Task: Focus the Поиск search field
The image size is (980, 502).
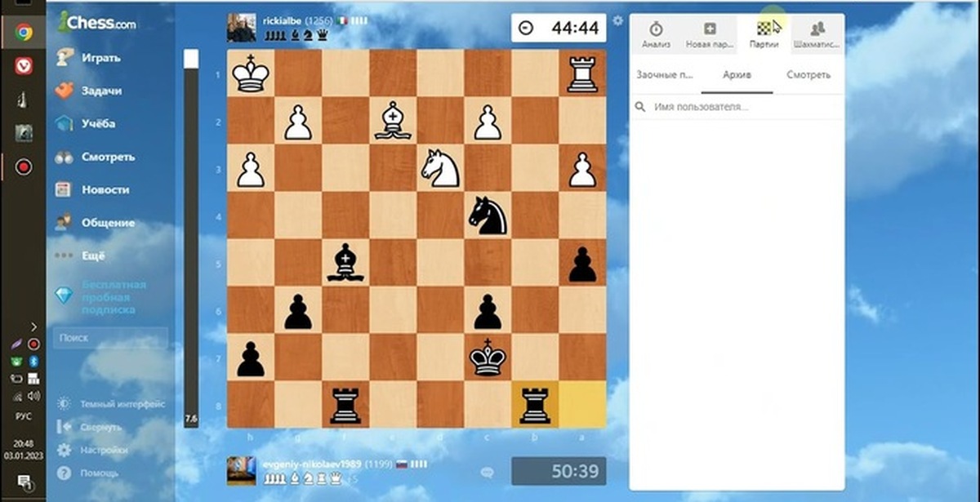Action: (110, 337)
